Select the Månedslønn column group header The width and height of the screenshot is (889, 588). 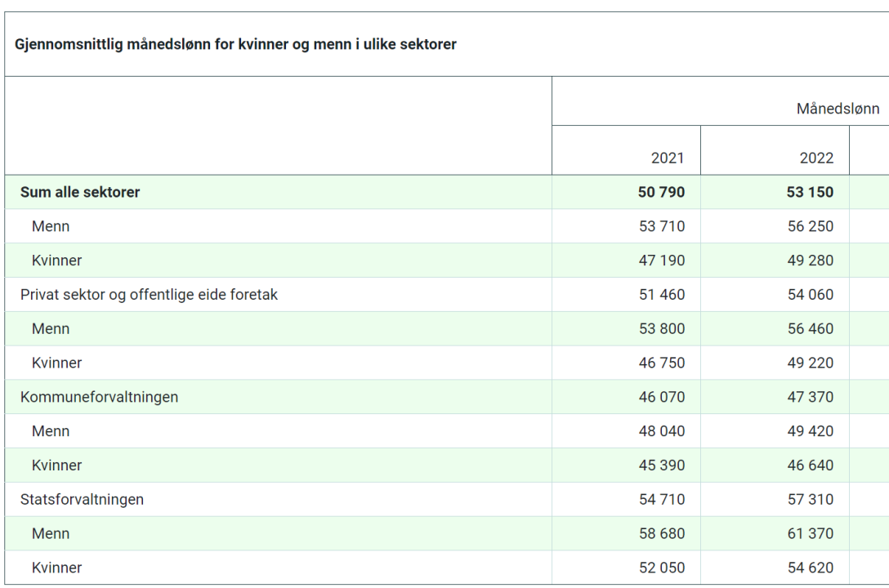coord(838,109)
